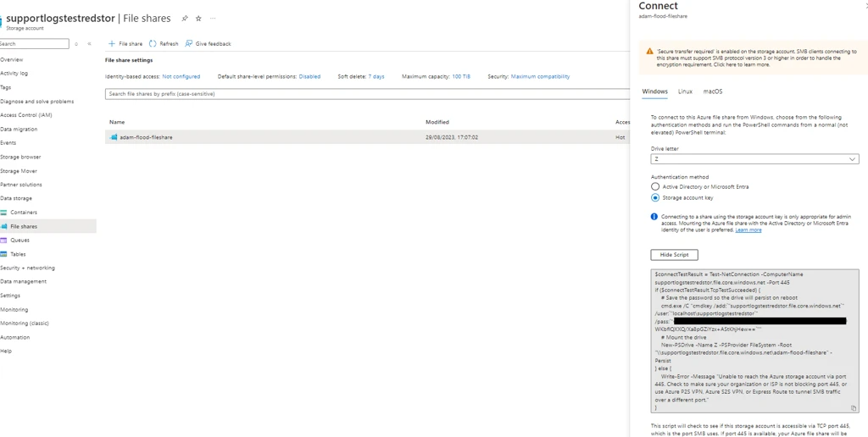868x437 pixels.
Task: Open the Drive letter dropdown
Action: click(754, 158)
